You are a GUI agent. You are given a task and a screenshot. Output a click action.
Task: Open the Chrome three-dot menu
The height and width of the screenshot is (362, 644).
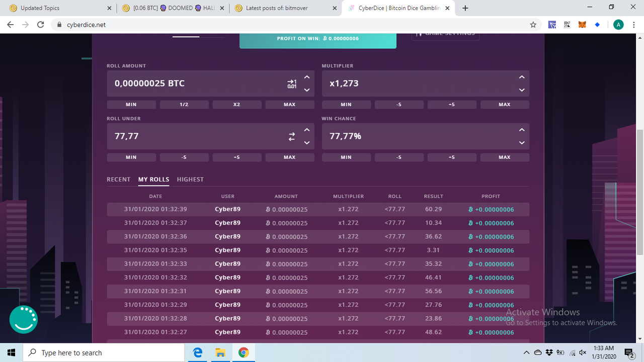(x=634, y=25)
